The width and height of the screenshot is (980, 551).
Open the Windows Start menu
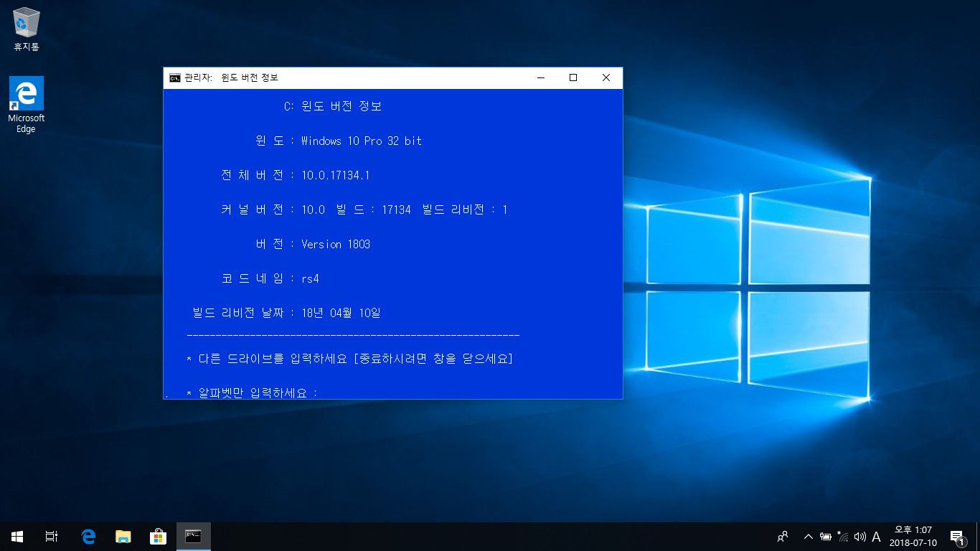[17, 537]
